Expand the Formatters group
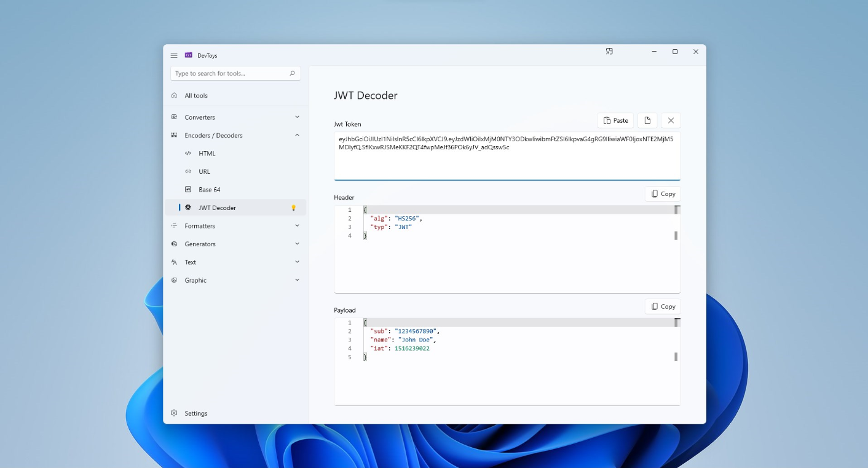The width and height of the screenshot is (868, 468). [298, 226]
